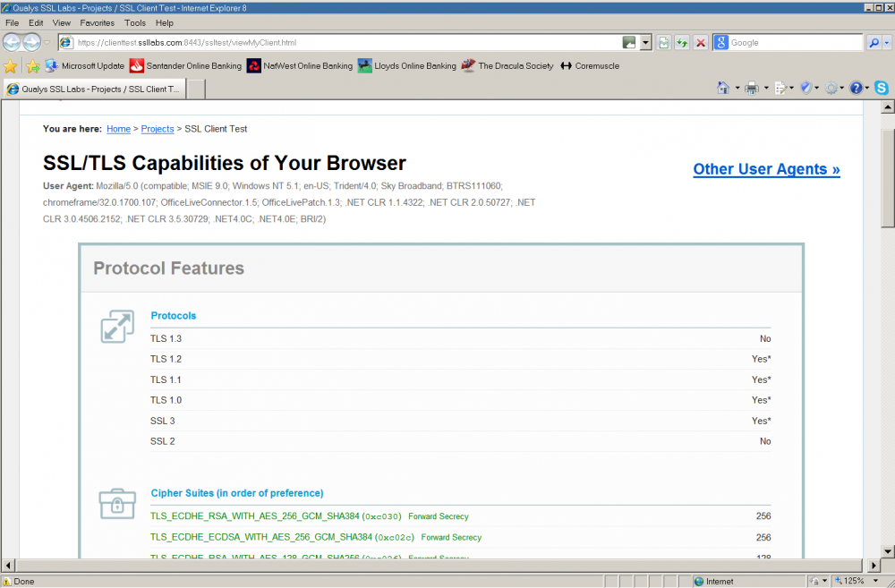Open the Skype toolbar icon

pyautogui.click(x=882, y=88)
